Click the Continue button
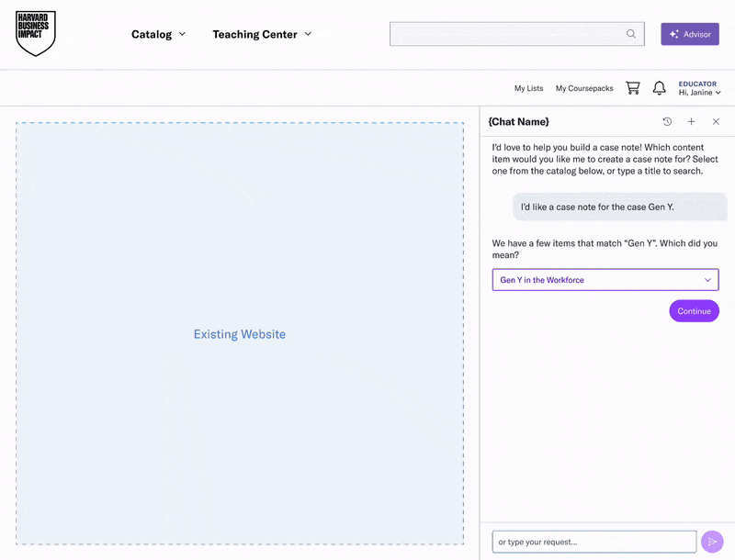 pyautogui.click(x=694, y=311)
